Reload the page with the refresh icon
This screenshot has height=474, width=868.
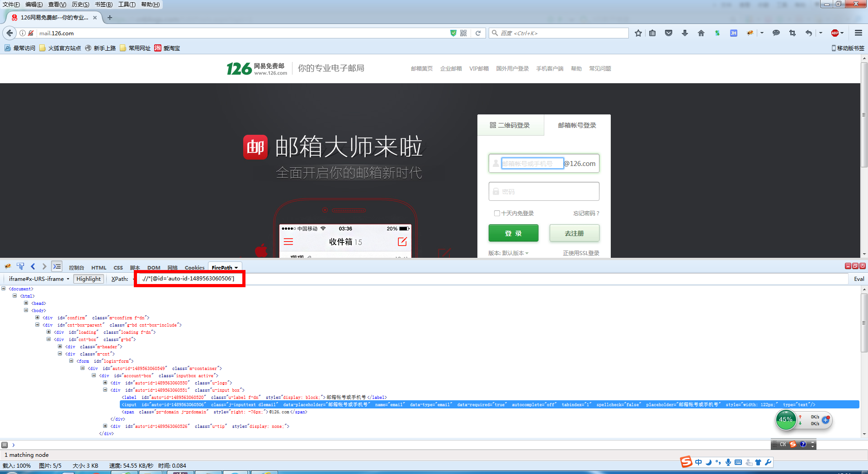tap(478, 33)
